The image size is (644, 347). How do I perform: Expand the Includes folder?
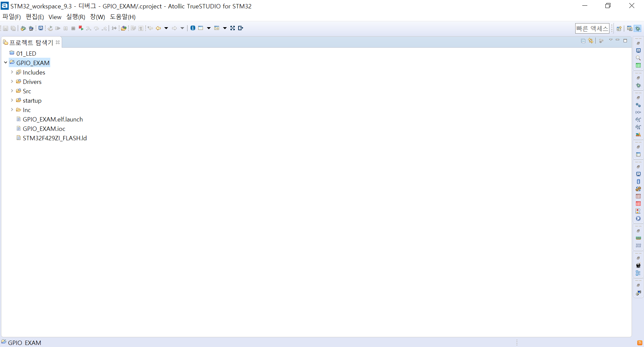pos(12,72)
